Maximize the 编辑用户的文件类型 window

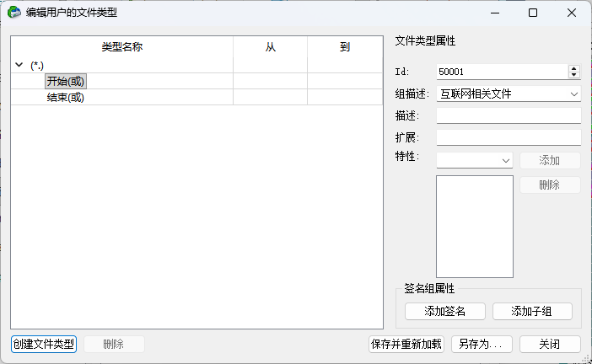coord(533,13)
